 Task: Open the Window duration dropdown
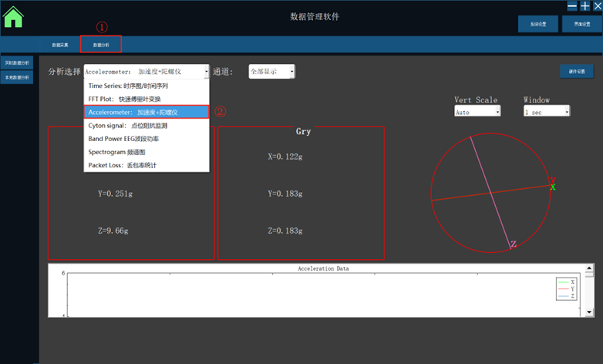click(566, 112)
